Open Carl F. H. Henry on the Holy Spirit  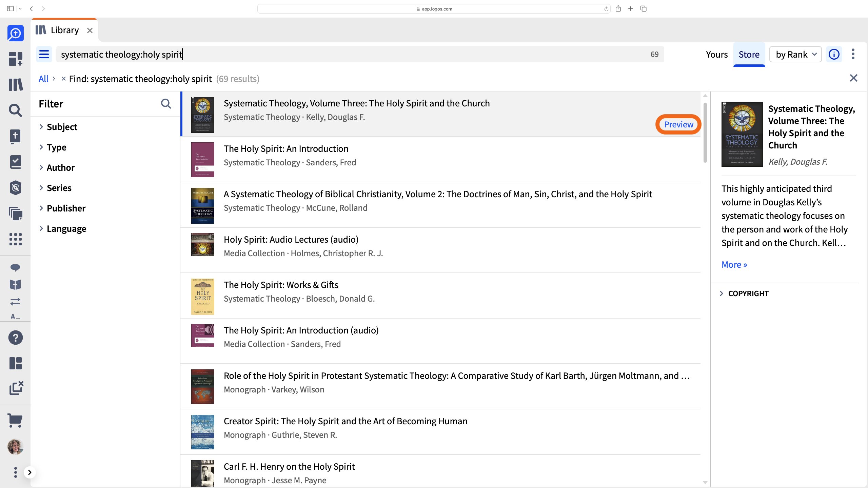(440, 471)
